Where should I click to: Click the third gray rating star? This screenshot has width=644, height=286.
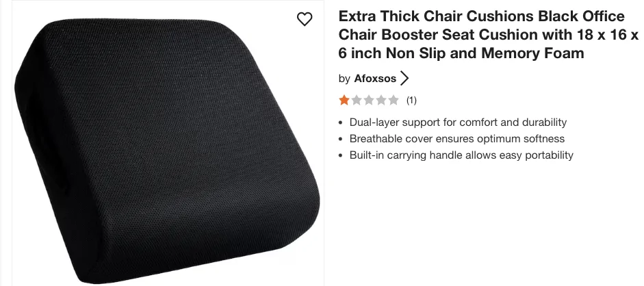[369, 100]
